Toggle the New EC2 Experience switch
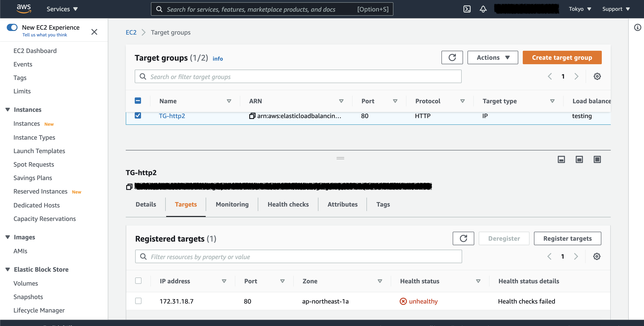This screenshot has width=644, height=326. pyautogui.click(x=12, y=27)
